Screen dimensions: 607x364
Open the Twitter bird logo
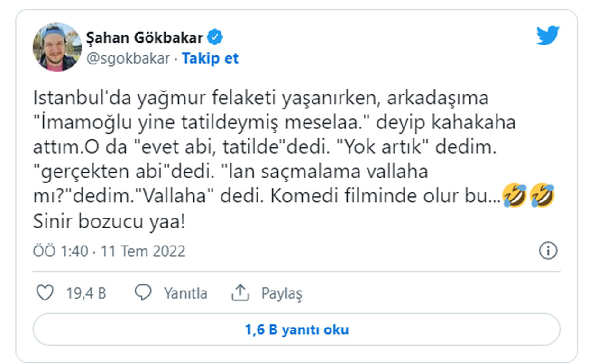pyautogui.click(x=548, y=36)
